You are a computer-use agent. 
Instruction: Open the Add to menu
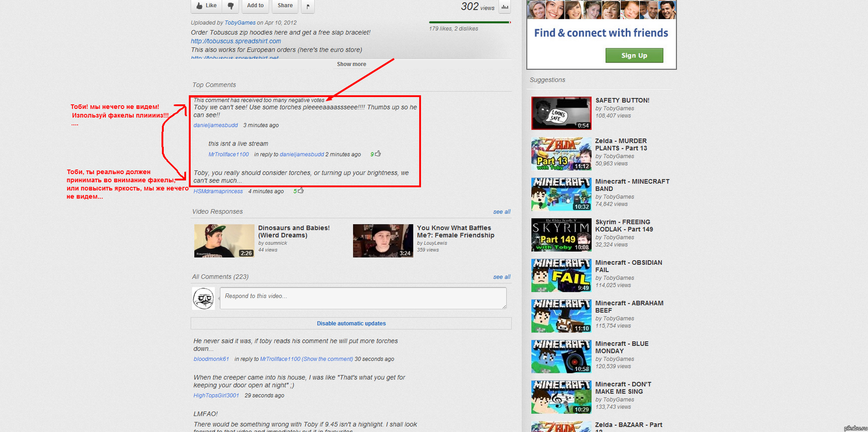255,6
